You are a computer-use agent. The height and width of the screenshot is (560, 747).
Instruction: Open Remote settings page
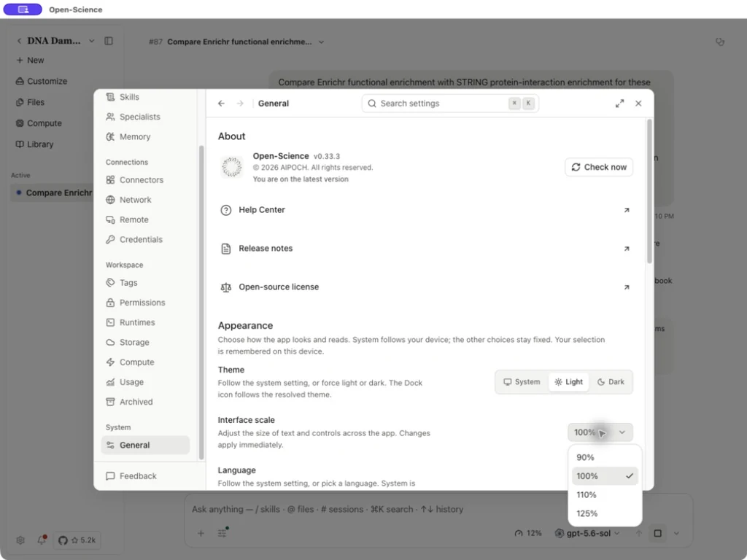tap(145, 219)
